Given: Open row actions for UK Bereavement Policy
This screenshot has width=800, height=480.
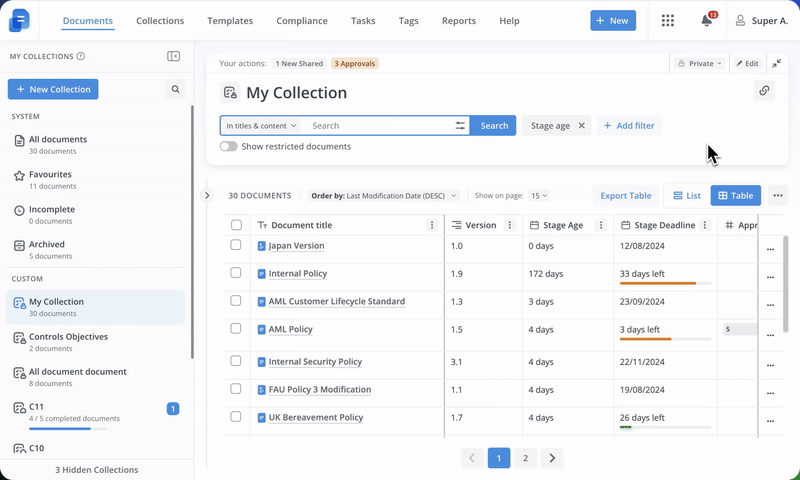Looking at the screenshot, I should pos(770,421).
